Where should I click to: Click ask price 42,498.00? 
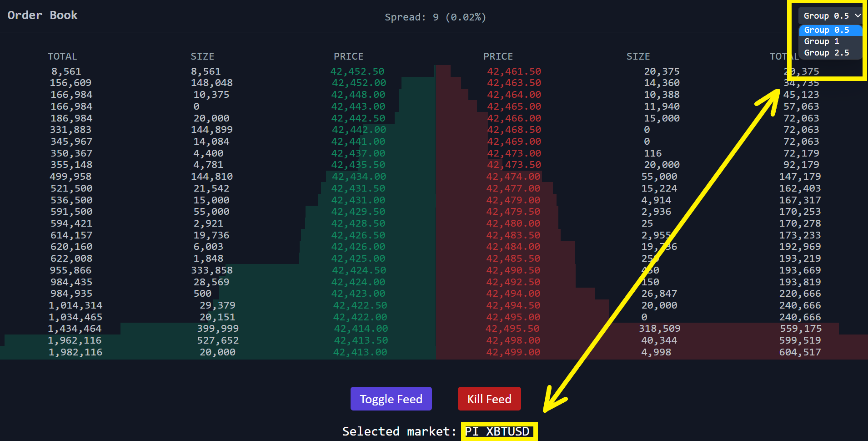[513, 340]
